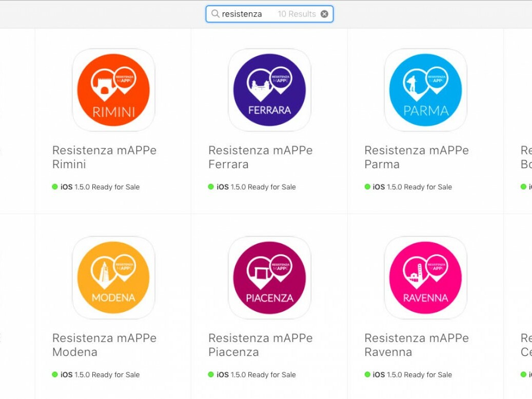Click Ravenna's iOS 1.5.0 Ready for Sale status
The width and height of the screenshot is (532, 399).
click(x=408, y=374)
